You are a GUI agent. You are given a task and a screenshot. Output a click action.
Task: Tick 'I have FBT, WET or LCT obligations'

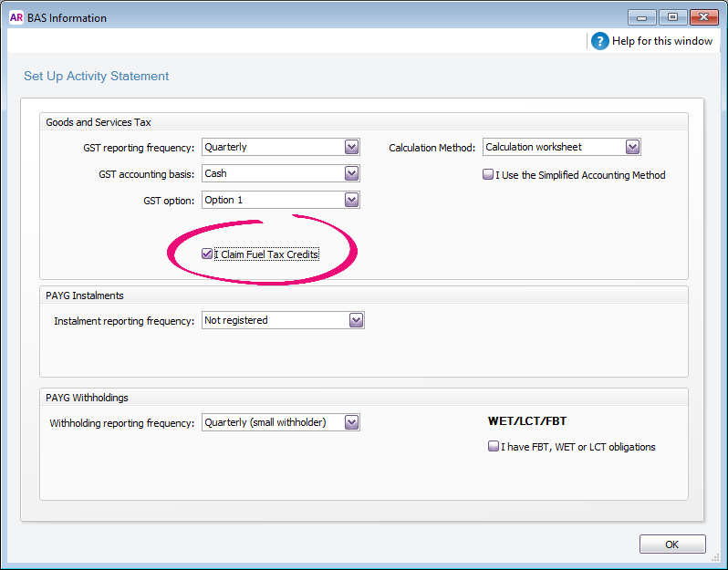(x=494, y=447)
